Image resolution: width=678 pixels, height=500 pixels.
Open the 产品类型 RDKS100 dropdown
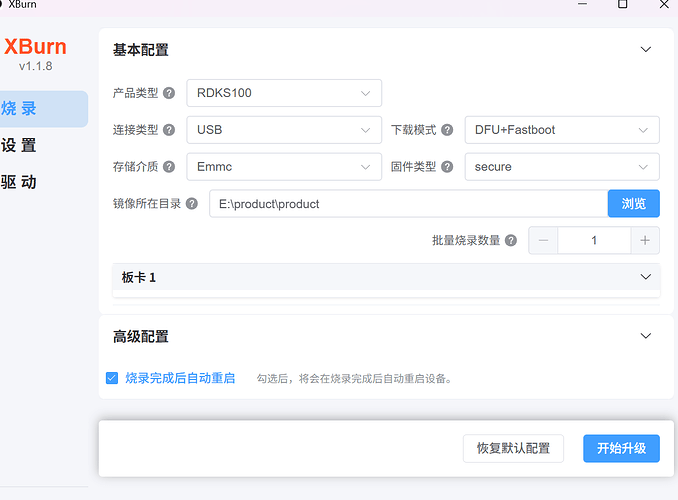[284, 93]
